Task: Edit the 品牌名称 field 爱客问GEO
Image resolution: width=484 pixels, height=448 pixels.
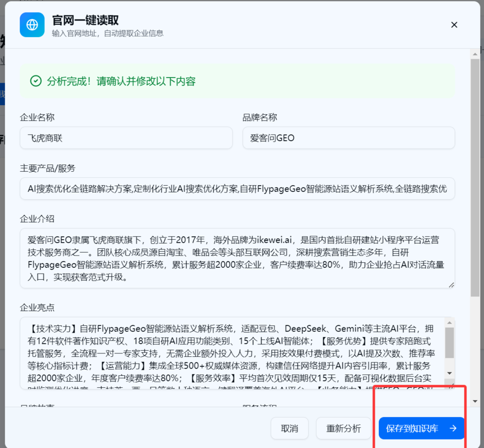Action: [349, 138]
